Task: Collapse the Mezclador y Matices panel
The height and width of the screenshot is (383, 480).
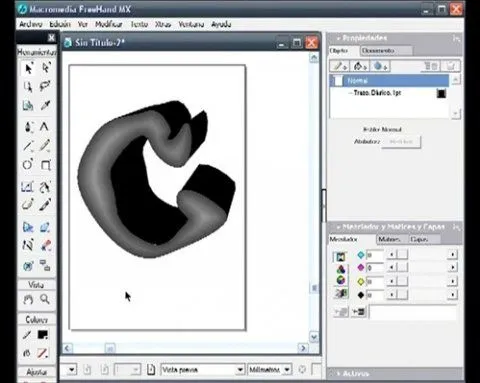Action: coord(338,227)
